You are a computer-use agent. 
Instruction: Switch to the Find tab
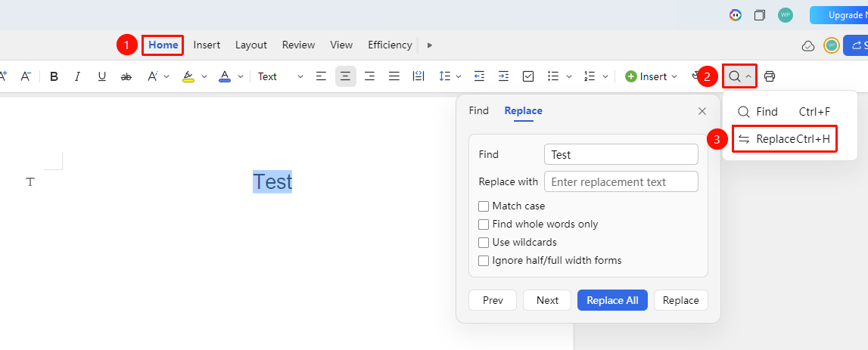[x=479, y=110]
